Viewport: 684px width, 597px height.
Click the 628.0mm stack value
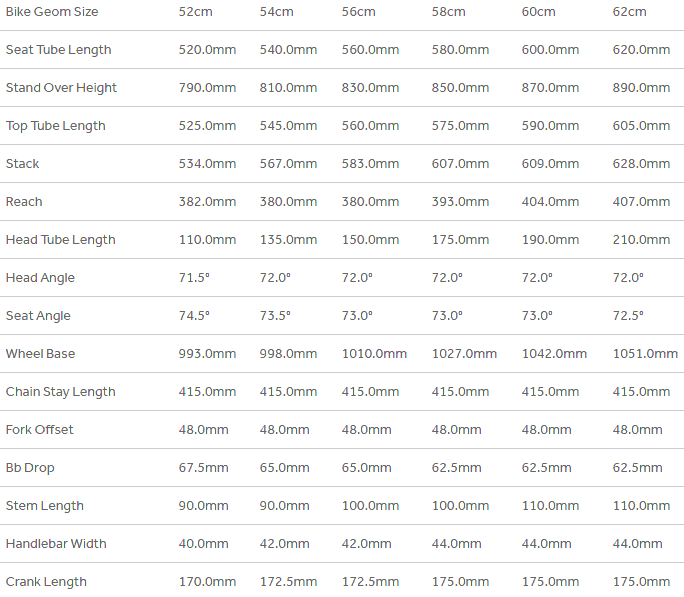coord(641,164)
